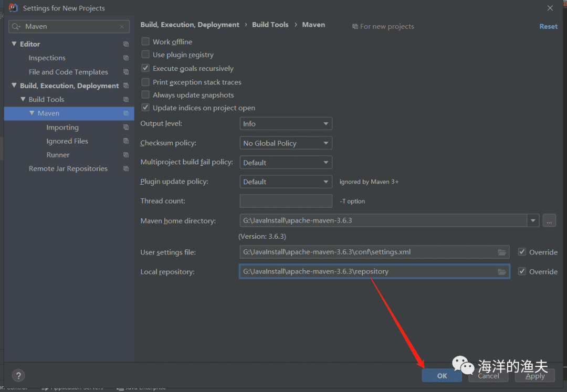The image size is (567, 392).
Task: Open Maven home directory dropdown arrow
Action: coord(533,220)
